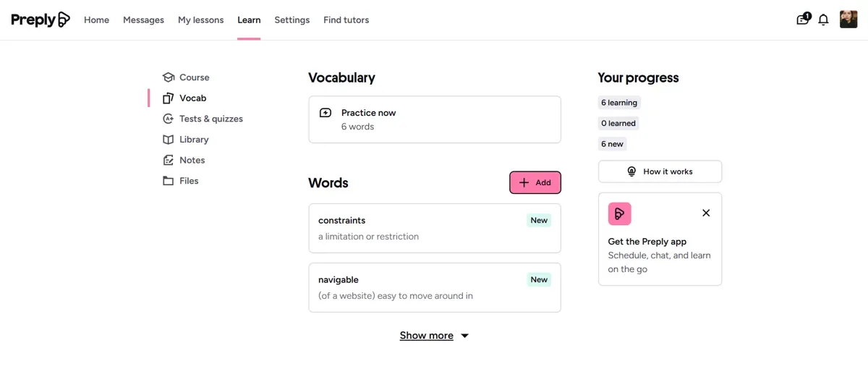This screenshot has width=868, height=377.
Task: Go to the My lessons tab
Action: [x=200, y=20]
